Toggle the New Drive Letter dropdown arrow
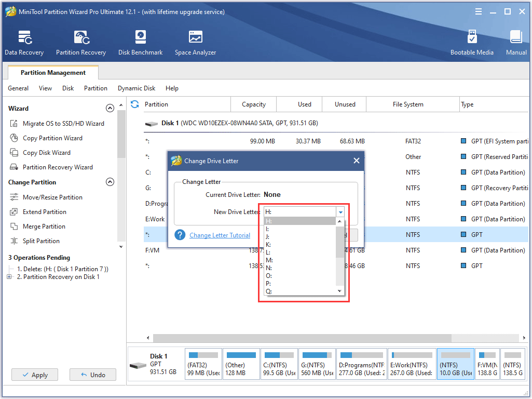Screen dimensions: 532x399 [x=340, y=212]
